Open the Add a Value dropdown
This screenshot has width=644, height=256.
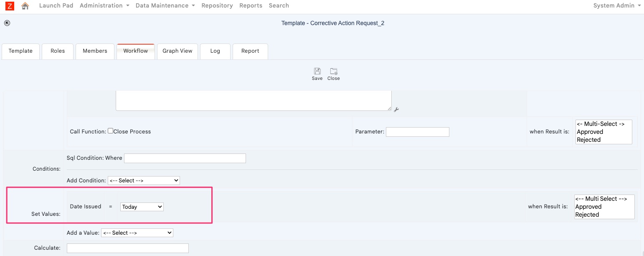[x=137, y=233]
